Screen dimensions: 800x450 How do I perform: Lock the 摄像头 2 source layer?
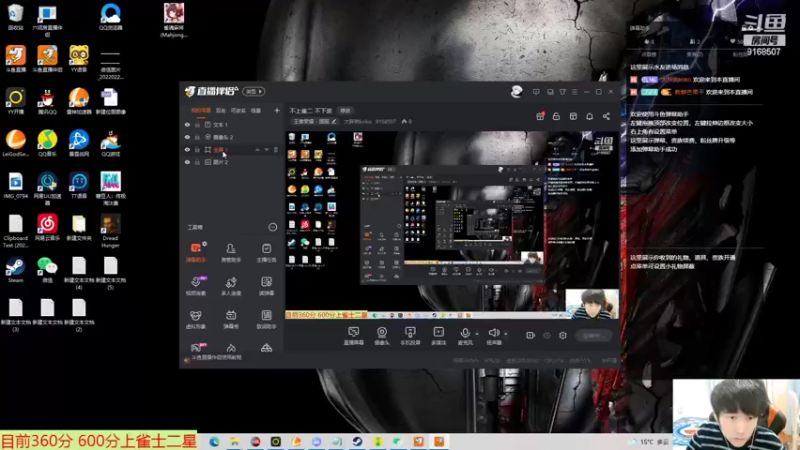click(x=197, y=137)
